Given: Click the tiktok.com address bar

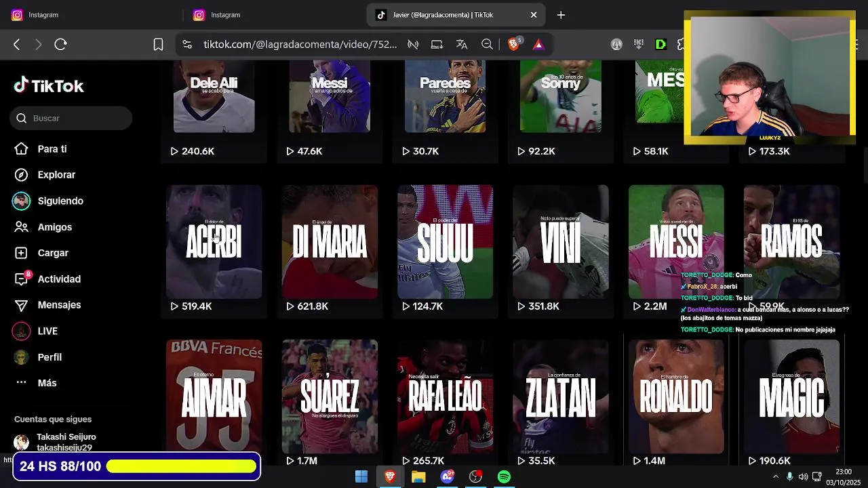Looking at the screenshot, I should click(x=300, y=44).
